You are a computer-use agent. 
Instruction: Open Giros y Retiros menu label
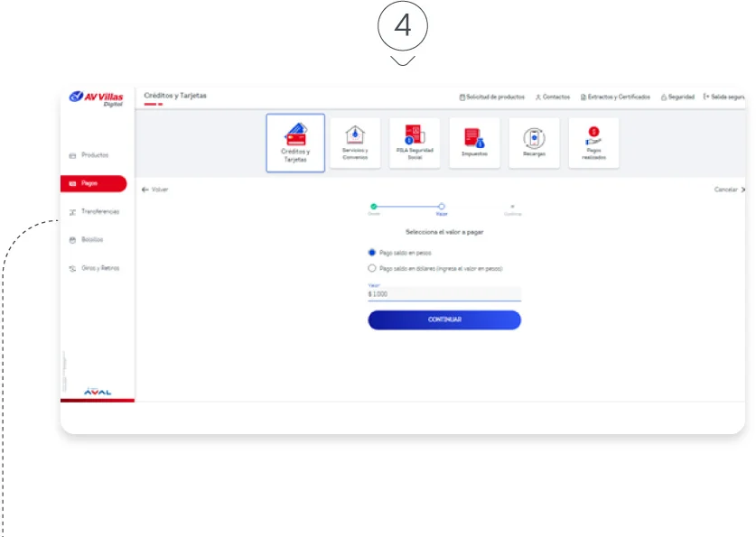pyautogui.click(x=100, y=268)
